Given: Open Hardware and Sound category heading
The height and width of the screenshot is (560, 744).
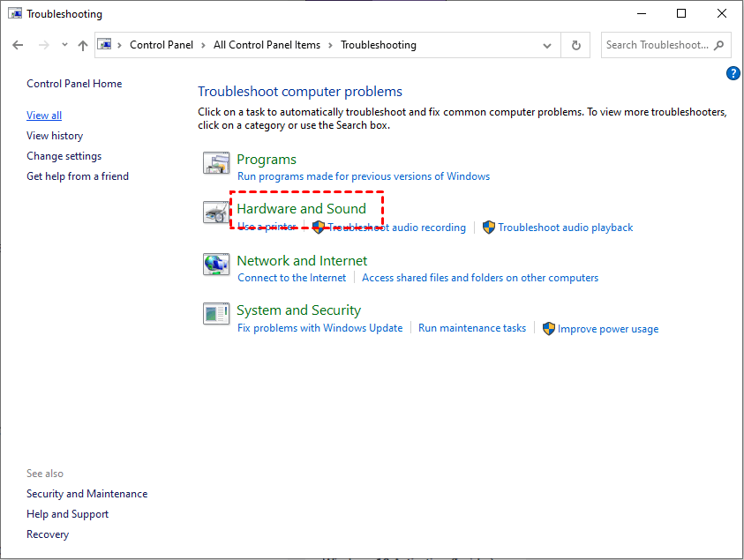Looking at the screenshot, I should (x=301, y=209).
